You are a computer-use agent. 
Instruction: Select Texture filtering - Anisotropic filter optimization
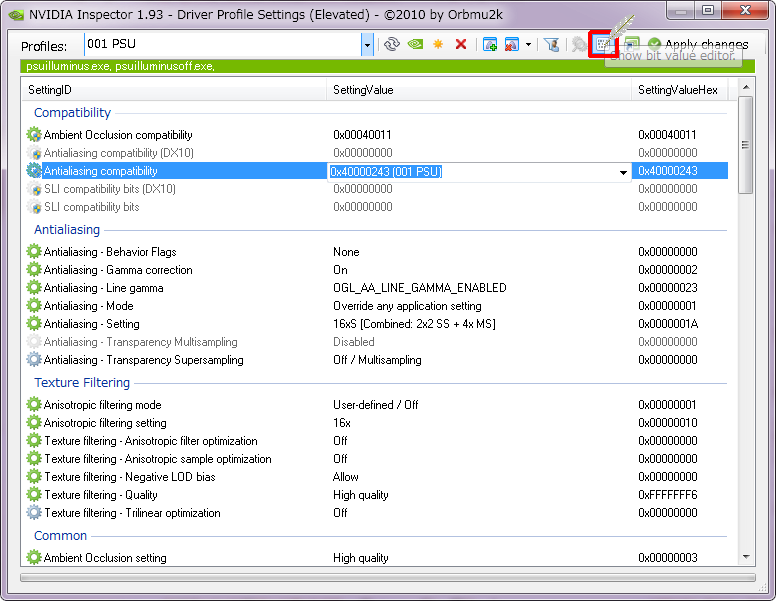151,441
